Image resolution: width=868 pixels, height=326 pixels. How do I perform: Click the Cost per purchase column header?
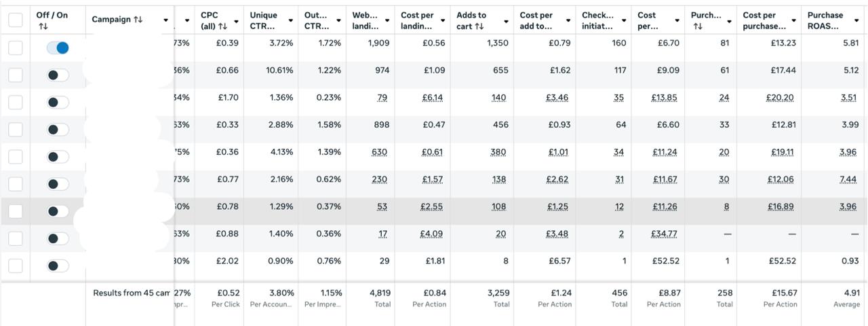764,20
